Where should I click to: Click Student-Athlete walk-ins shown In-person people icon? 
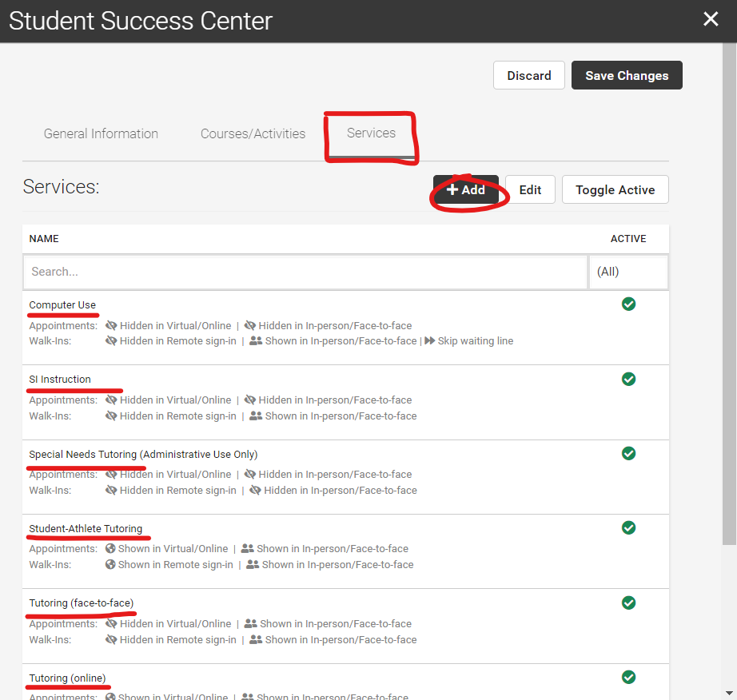(x=253, y=564)
